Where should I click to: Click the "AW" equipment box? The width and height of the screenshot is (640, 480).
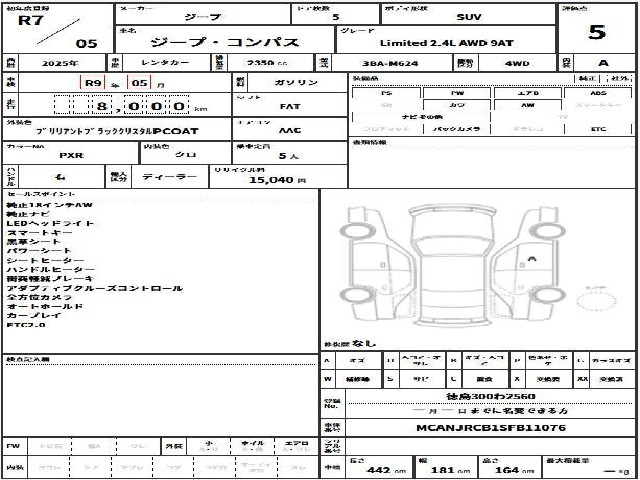[528, 105]
